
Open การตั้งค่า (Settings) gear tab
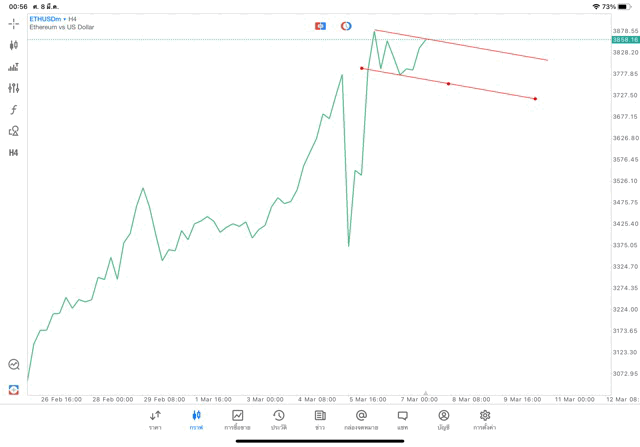pos(485,419)
